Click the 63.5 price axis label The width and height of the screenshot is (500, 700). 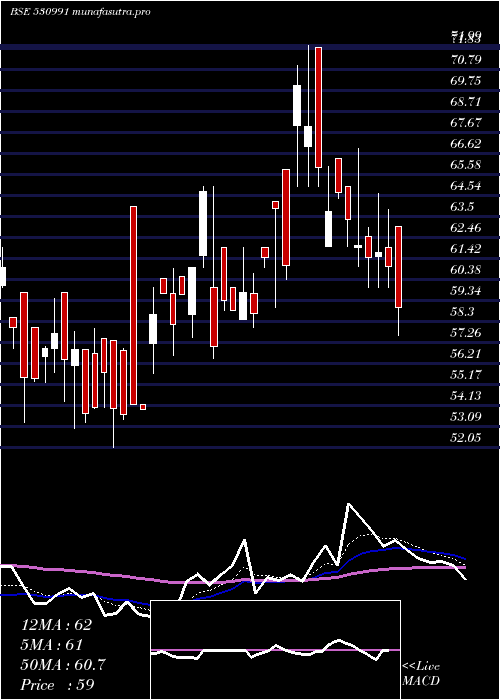462,206
